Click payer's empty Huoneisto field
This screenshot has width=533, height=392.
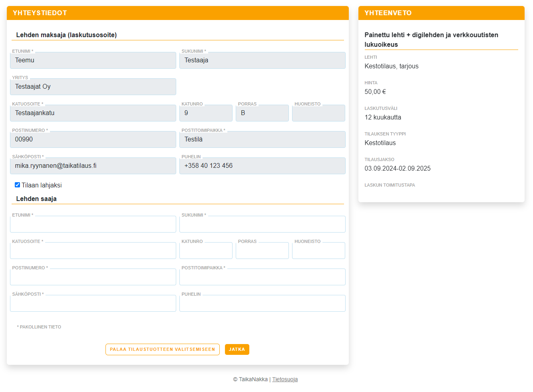(318, 113)
